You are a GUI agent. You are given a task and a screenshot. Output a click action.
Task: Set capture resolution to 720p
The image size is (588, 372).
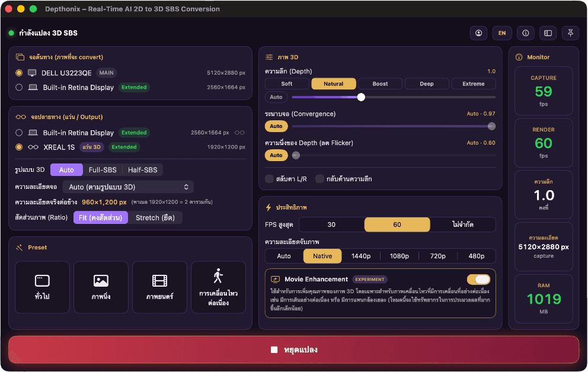tap(437, 256)
